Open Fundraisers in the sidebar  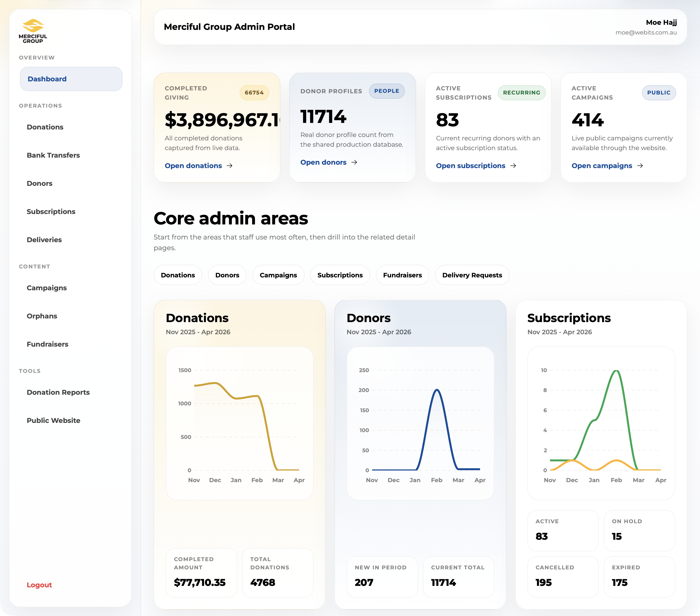(x=48, y=344)
